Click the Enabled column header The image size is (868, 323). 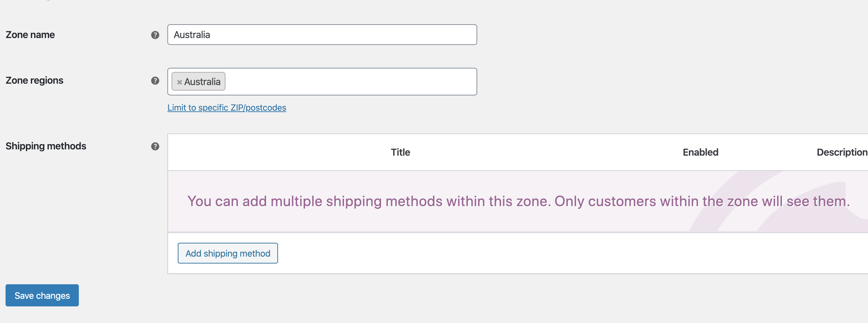coord(700,152)
